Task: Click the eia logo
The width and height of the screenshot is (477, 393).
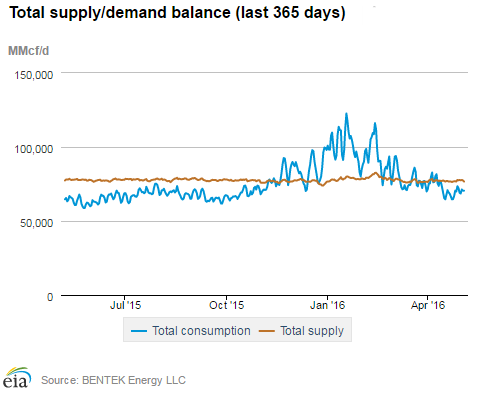Action: tap(17, 378)
